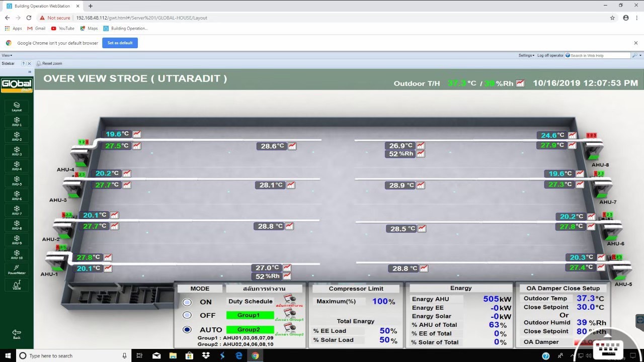The height and width of the screenshot is (362, 644).
Task: Click the Building Operation WebStation tab
Action: 43,6
